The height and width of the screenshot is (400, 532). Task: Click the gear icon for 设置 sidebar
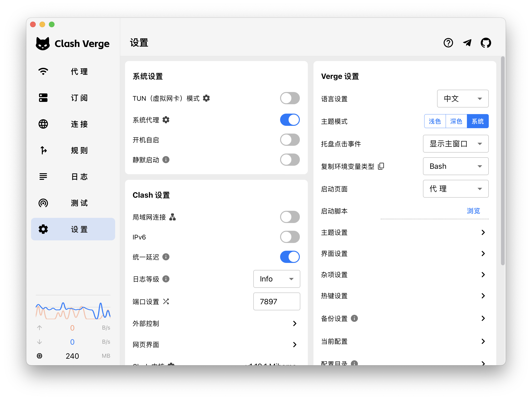coord(43,229)
